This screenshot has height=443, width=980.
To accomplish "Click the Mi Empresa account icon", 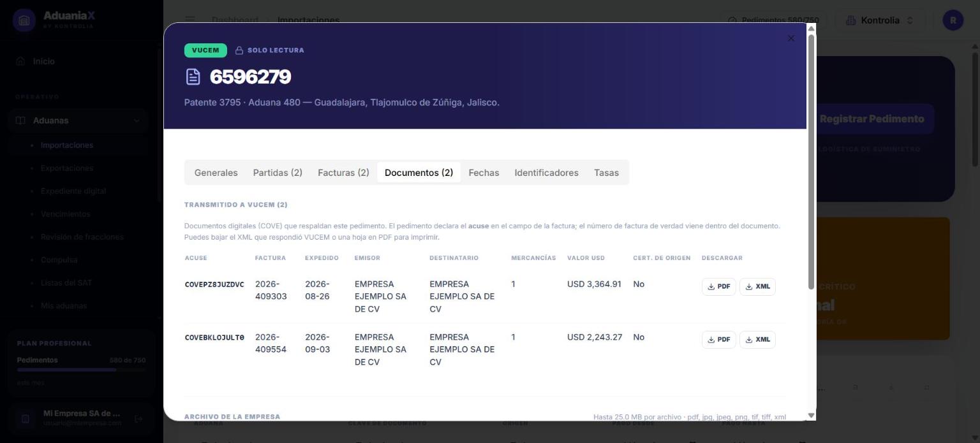I will coord(26,419).
